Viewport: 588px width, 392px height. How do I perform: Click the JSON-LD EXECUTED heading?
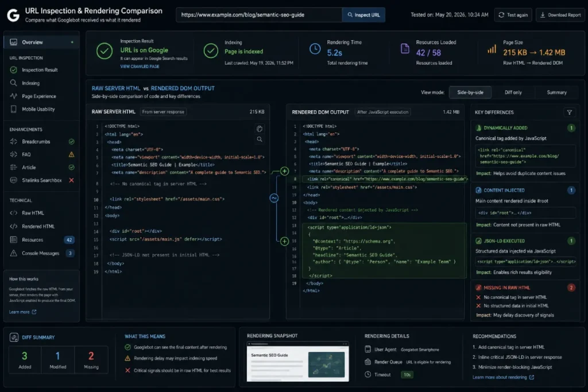504,240
